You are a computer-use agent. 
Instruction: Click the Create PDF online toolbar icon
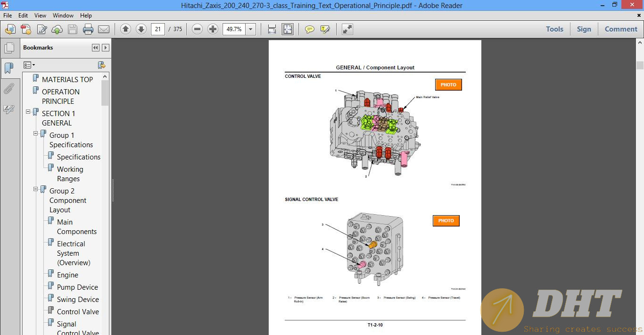click(x=10, y=29)
